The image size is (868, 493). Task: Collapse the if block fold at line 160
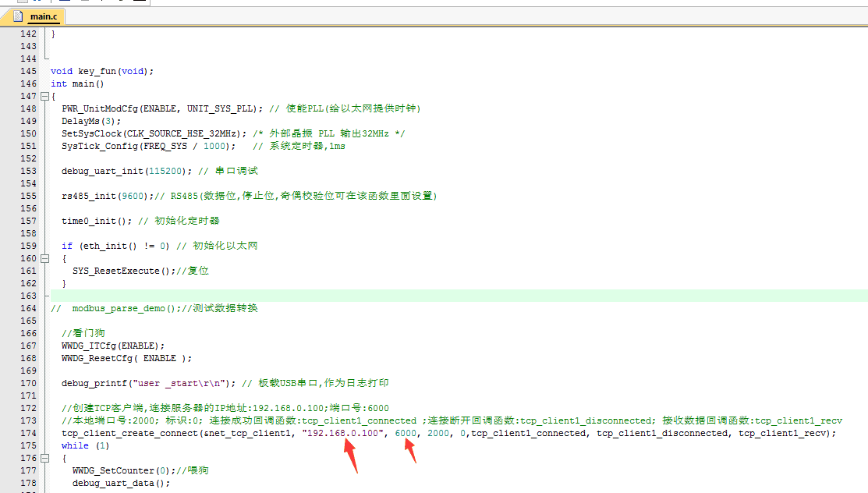click(x=45, y=258)
